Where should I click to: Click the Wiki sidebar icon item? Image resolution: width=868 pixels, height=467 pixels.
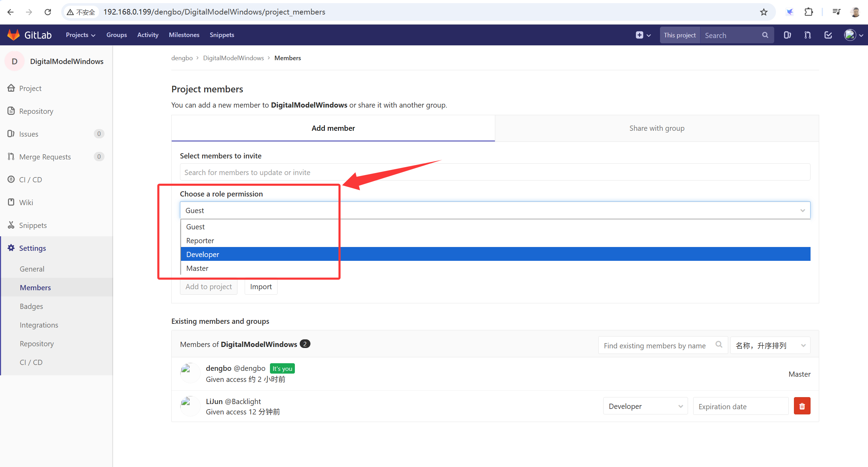coord(11,202)
